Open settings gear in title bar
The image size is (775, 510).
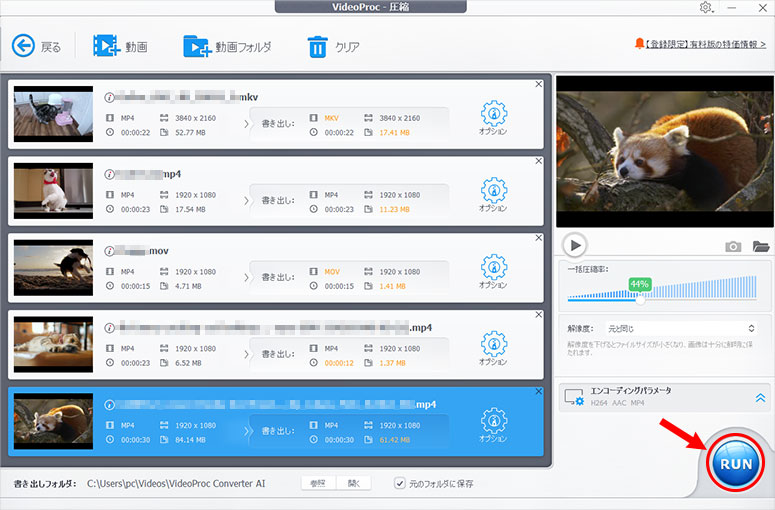[706, 7]
